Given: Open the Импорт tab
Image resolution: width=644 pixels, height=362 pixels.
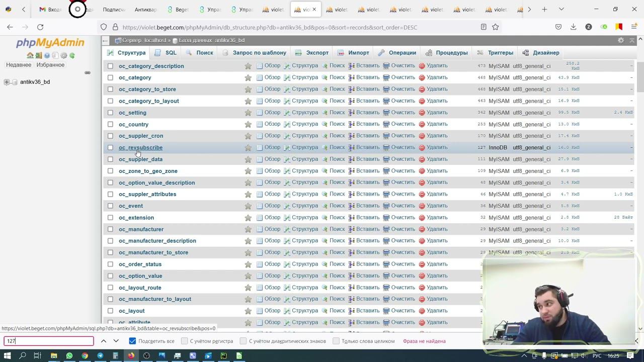Looking at the screenshot, I should 354,52.
